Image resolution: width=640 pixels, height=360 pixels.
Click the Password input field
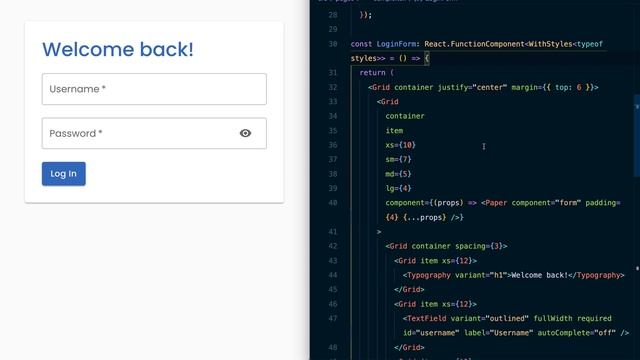[154, 133]
